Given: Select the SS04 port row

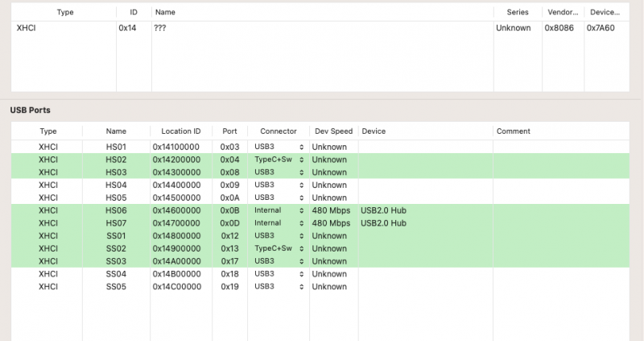Looking at the screenshot, I should coord(116,274).
